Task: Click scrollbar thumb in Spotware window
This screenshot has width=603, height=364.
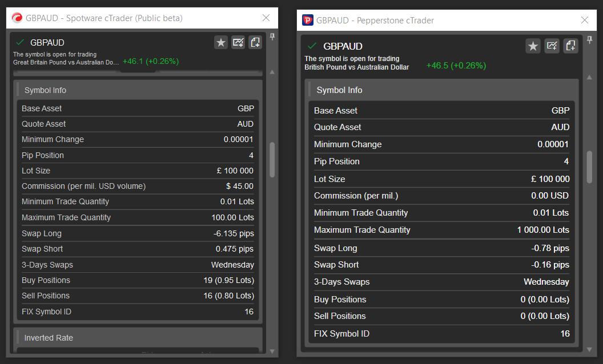Action: point(272,160)
